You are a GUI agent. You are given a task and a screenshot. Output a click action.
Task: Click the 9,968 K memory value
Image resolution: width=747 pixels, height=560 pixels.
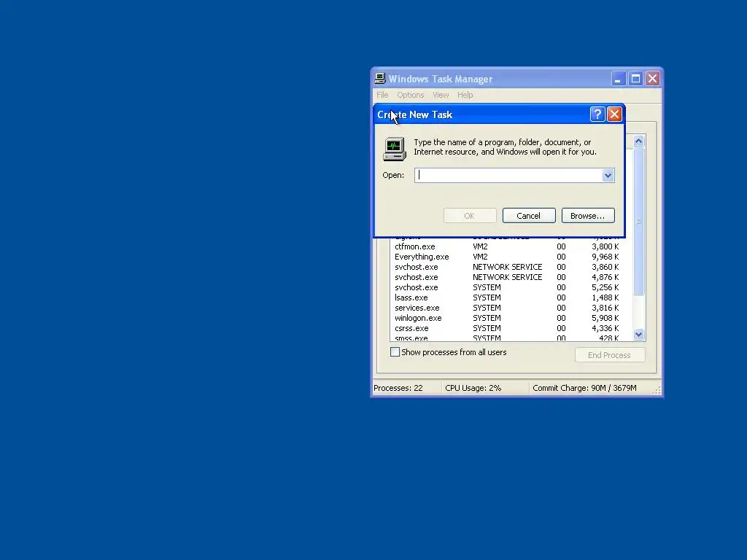605,257
